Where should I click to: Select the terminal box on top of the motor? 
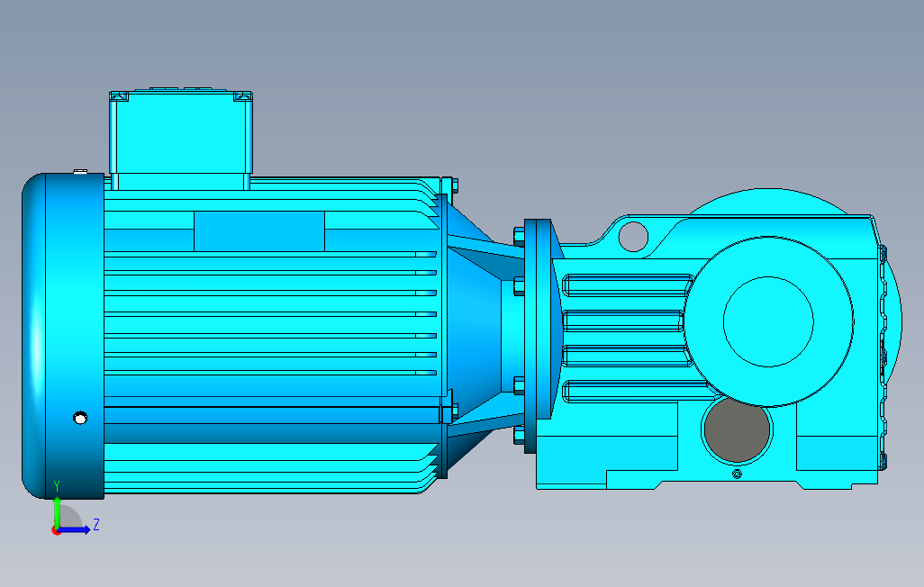click(x=181, y=140)
